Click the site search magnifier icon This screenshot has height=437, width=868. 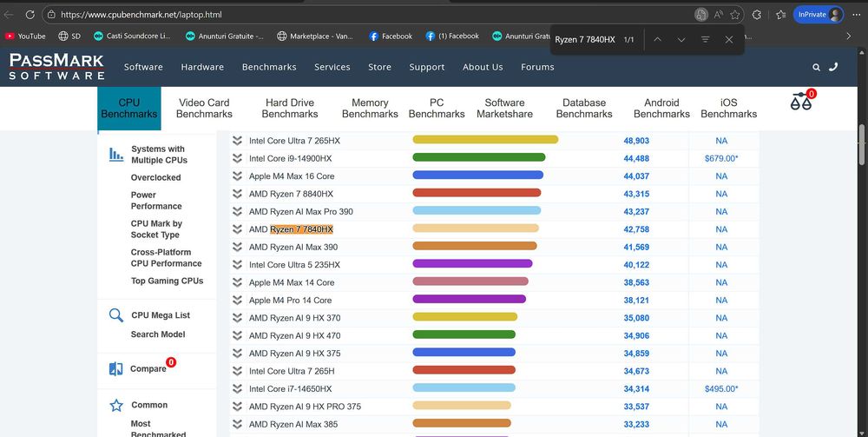816,67
